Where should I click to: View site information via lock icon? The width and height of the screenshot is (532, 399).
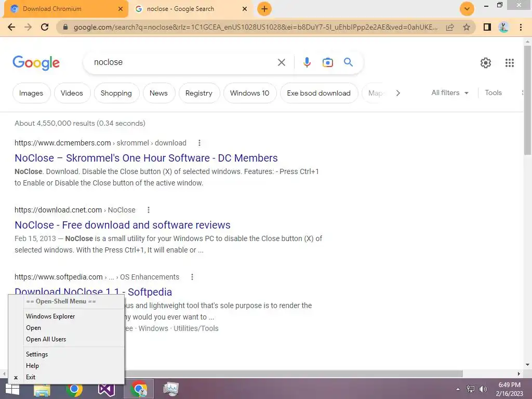65,27
